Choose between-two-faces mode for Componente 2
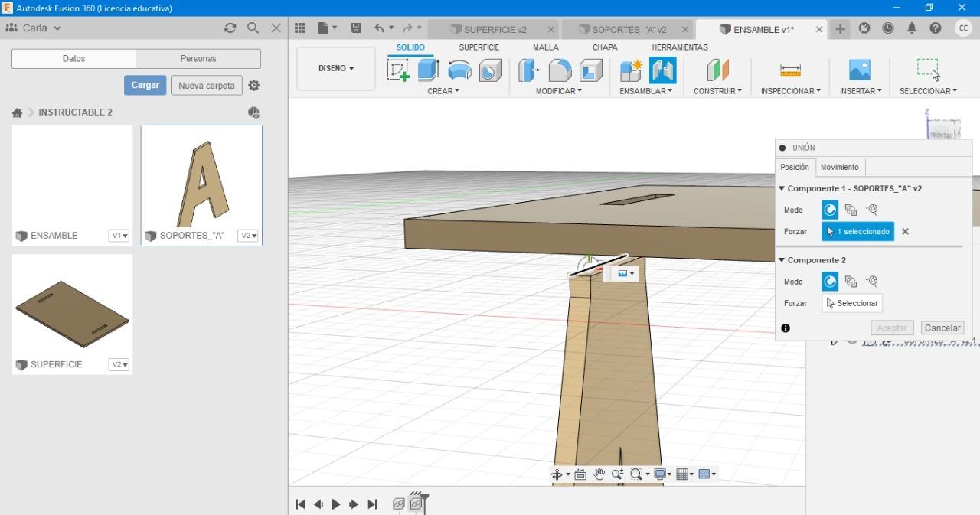The image size is (980, 515). click(851, 282)
